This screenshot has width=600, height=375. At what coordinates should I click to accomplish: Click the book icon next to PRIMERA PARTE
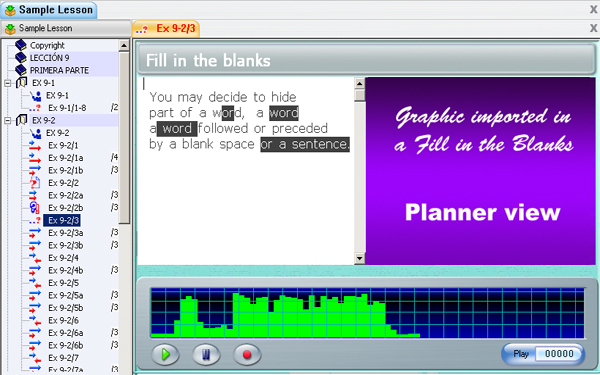coord(21,70)
